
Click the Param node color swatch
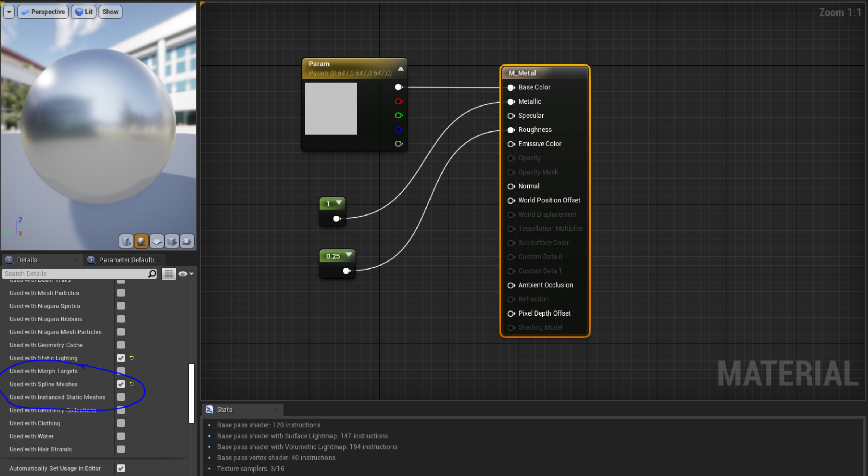pyautogui.click(x=331, y=108)
